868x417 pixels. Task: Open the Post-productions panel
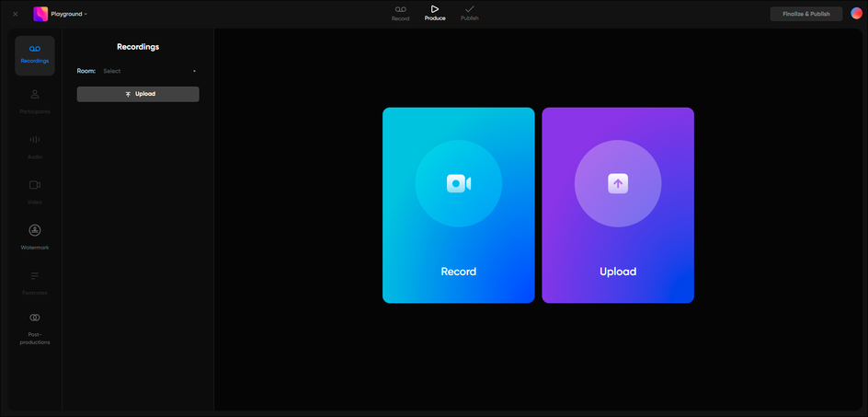coord(34,329)
